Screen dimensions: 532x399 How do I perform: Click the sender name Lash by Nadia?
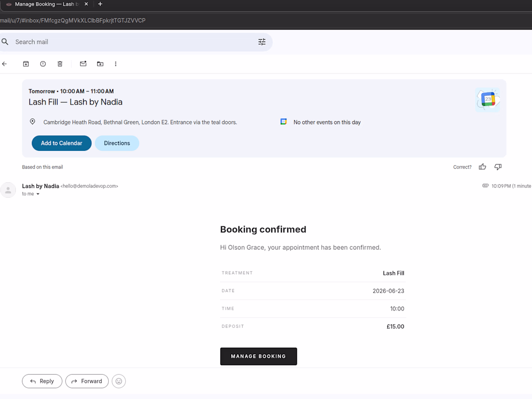point(40,186)
